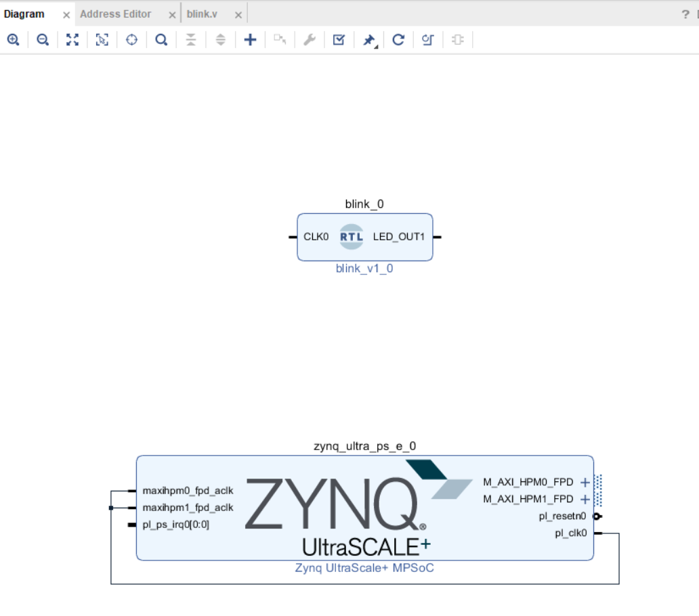Click the Auto-fit selection crosshair icon
699x616 pixels.
131,40
